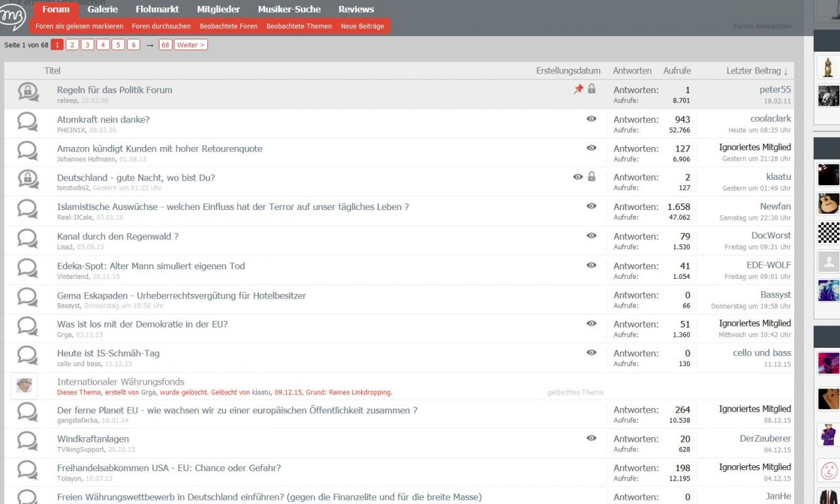Open the Flohmarkt tab
The image size is (840, 504).
(x=157, y=9)
